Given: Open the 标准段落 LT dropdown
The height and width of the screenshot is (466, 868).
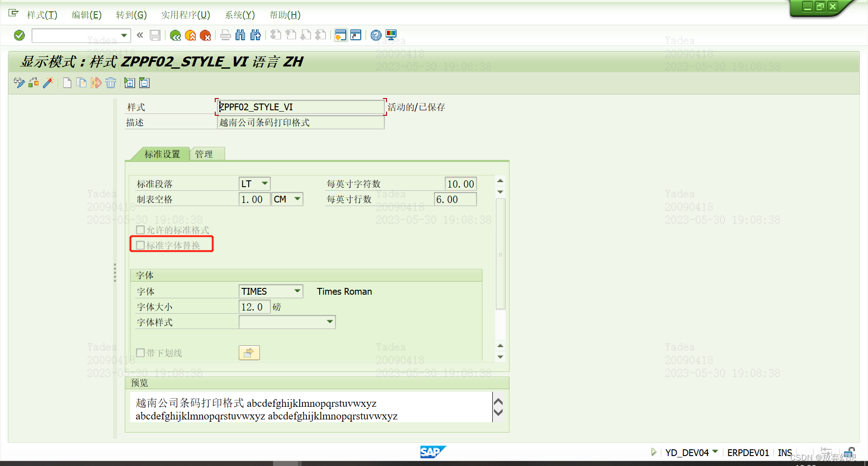Looking at the screenshot, I should coord(265,184).
